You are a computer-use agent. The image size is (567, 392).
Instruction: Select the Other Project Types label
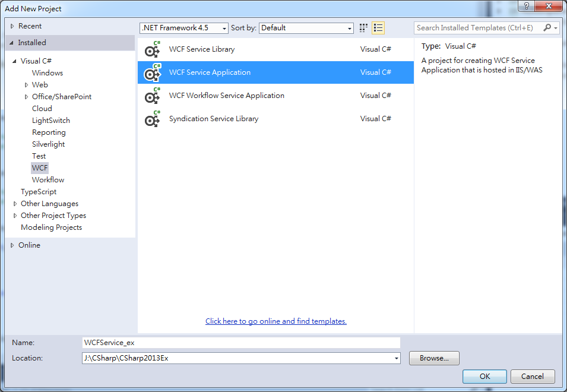(53, 216)
